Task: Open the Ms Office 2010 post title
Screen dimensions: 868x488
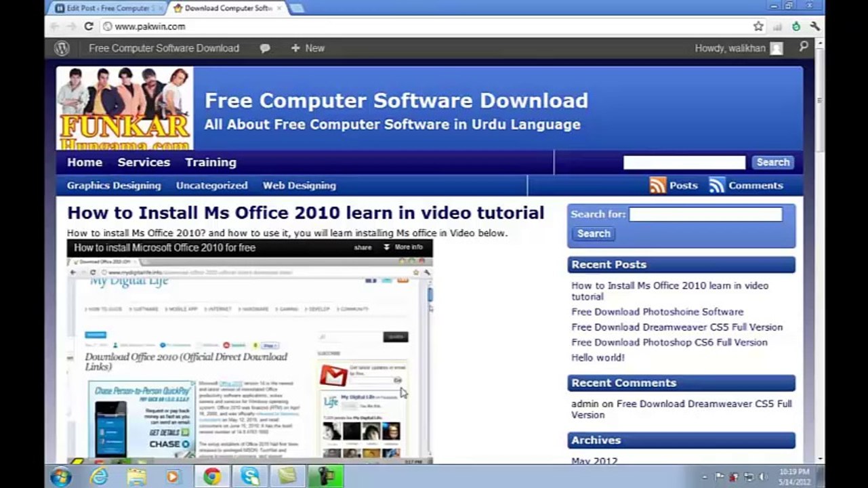Action: 306,212
